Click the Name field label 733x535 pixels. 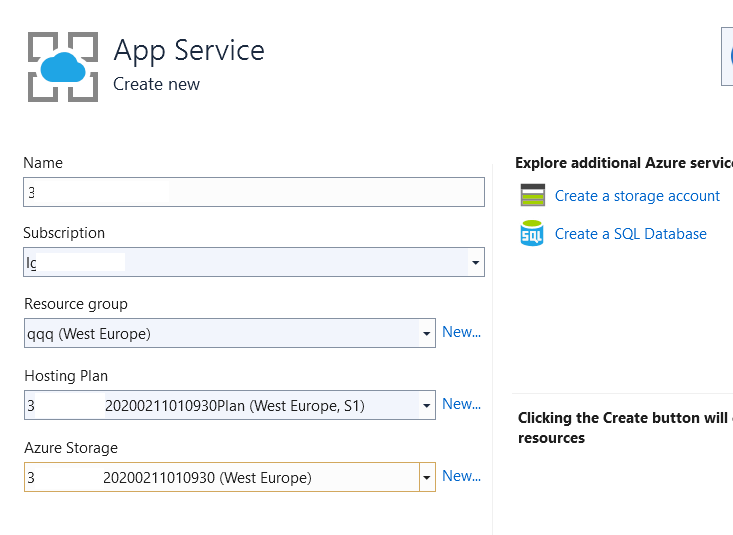43,163
